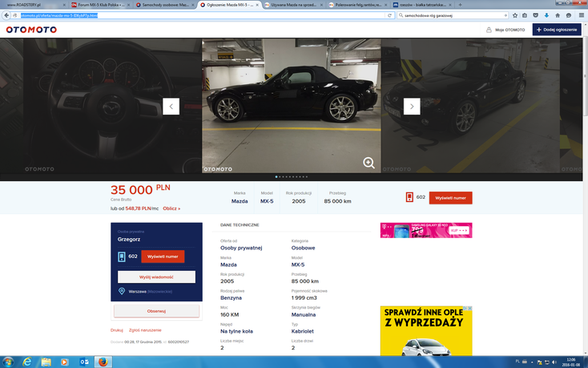This screenshot has height=368, width=588.
Task: Click the location pin next to Warszawa
Action: [x=122, y=291]
